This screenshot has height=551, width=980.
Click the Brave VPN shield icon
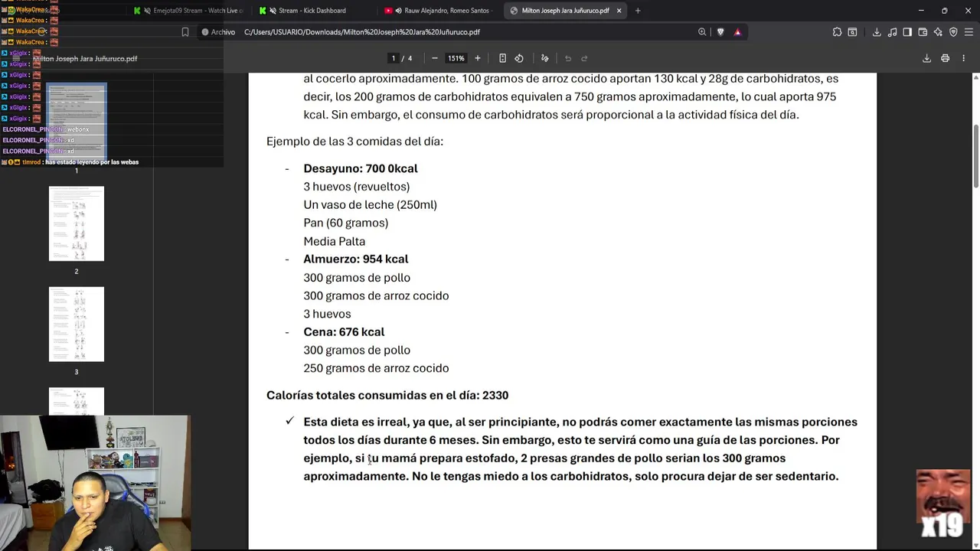tap(953, 32)
